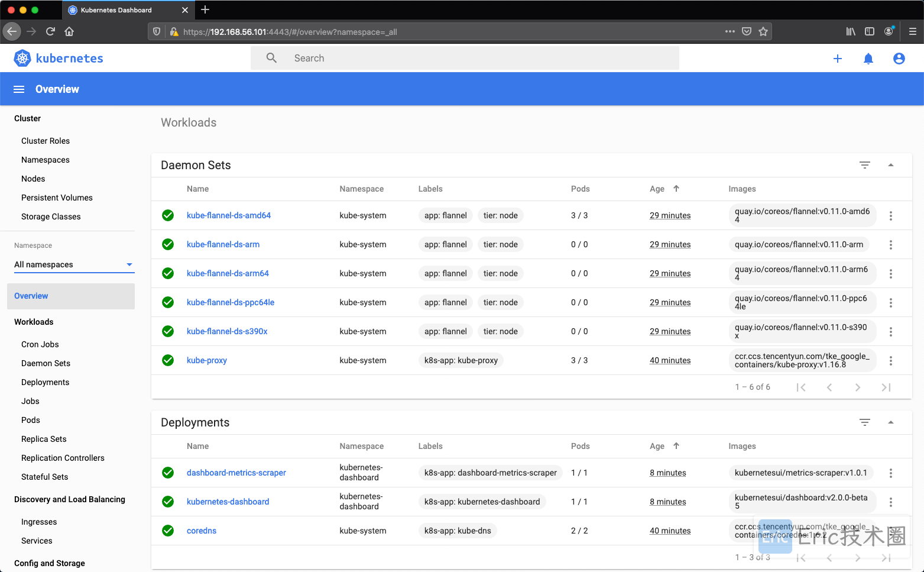Open kube-flannel-ds-amd64 daemon set link
Screen dimensions: 924x572
point(229,215)
